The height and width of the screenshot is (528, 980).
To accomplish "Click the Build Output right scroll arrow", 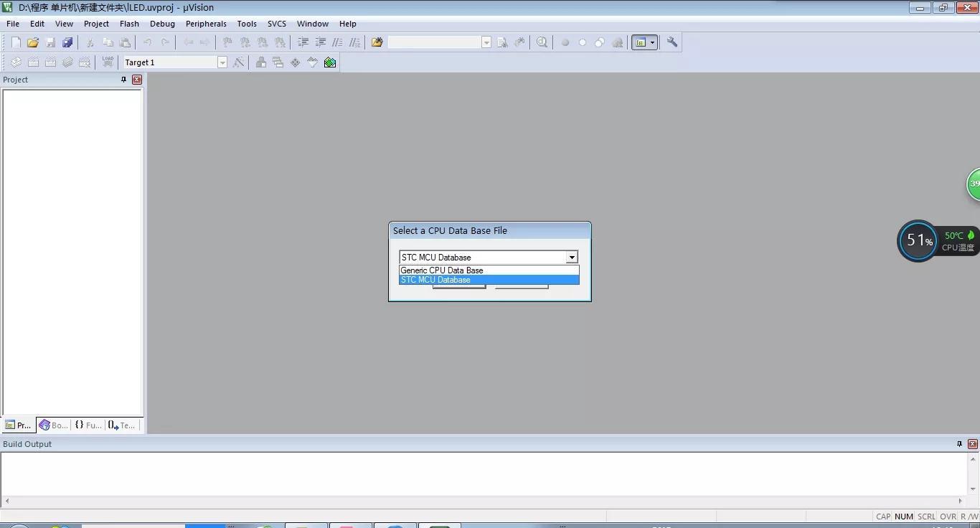I will (x=961, y=501).
